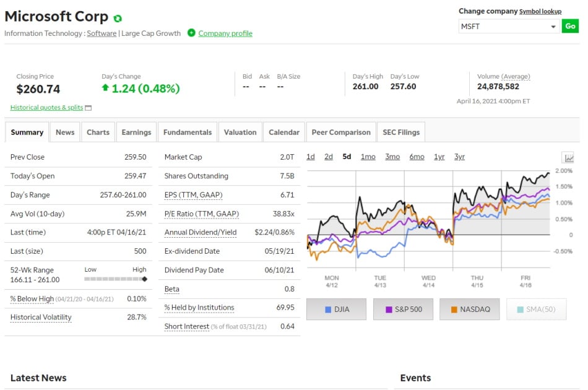The height and width of the screenshot is (390, 588).
Task: Click the green Go button
Action: [x=571, y=26]
